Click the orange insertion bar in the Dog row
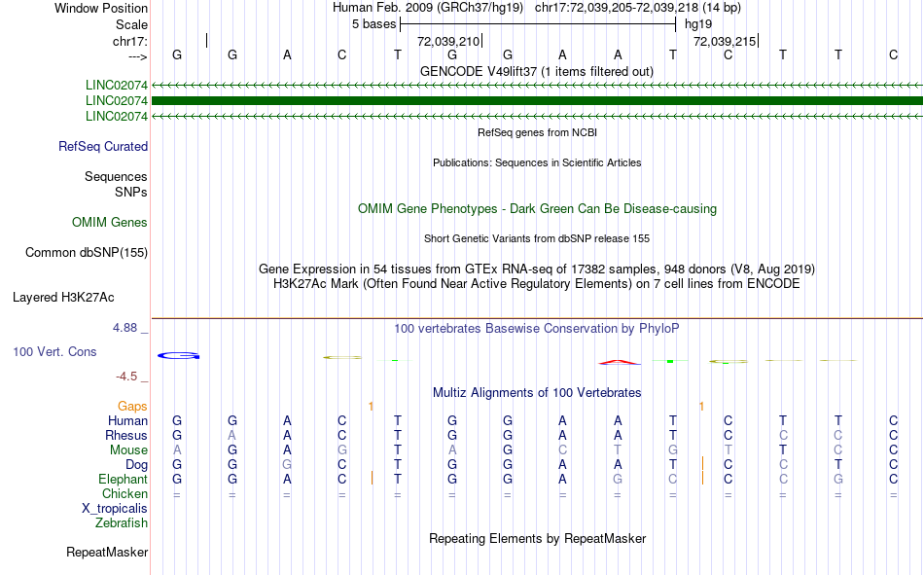Image resolution: width=924 pixels, height=575 pixels. [702, 463]
